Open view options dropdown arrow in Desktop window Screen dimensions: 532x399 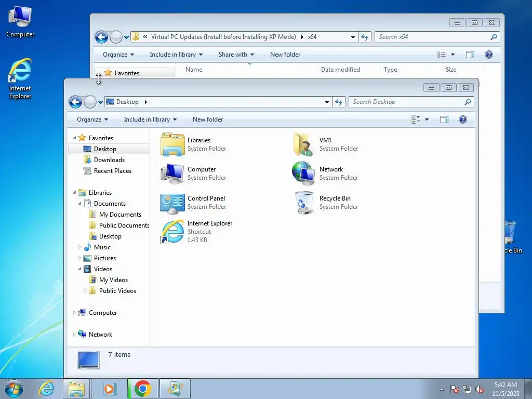[427, 119]
